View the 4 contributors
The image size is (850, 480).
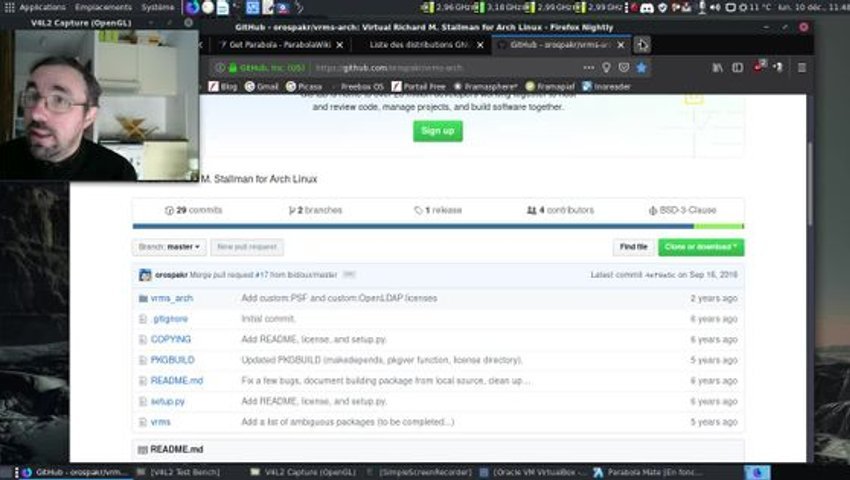click(x=561, y=210)
